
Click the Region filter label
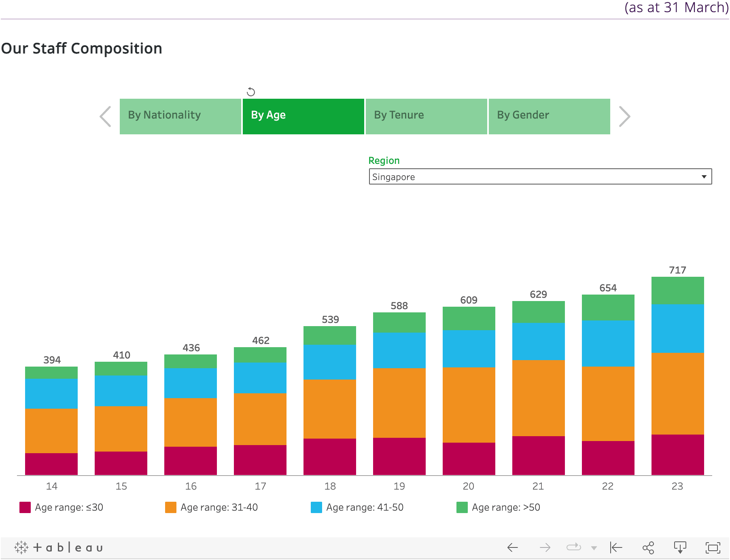[384, 161]
